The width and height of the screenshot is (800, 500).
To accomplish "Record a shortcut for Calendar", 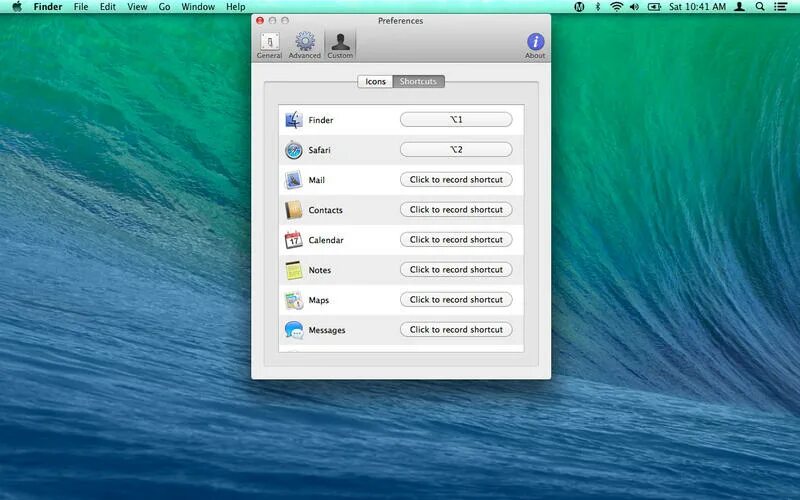I will (x=456, y=239).
